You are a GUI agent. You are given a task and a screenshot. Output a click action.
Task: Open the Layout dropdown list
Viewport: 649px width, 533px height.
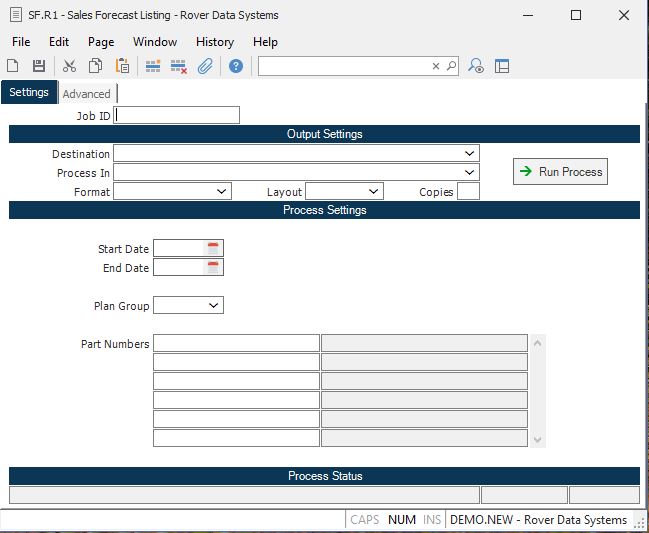point(374,191)
